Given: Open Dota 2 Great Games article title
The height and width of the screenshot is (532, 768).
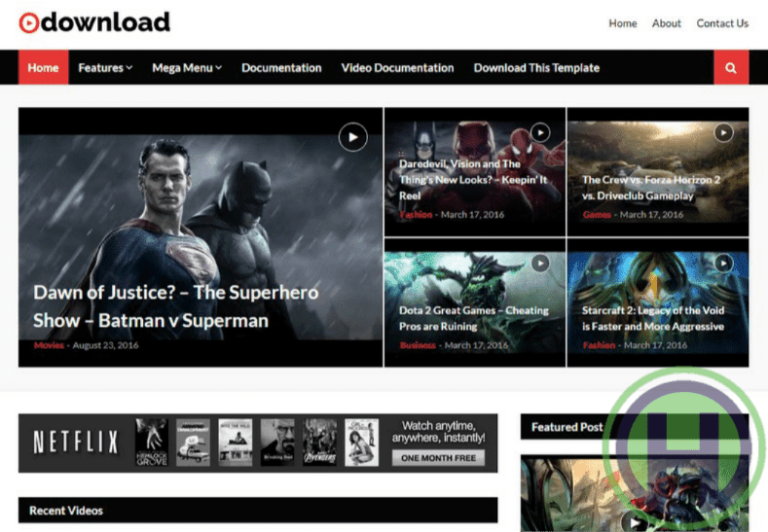Looking at the screenshot, I should tap(474, 318).
